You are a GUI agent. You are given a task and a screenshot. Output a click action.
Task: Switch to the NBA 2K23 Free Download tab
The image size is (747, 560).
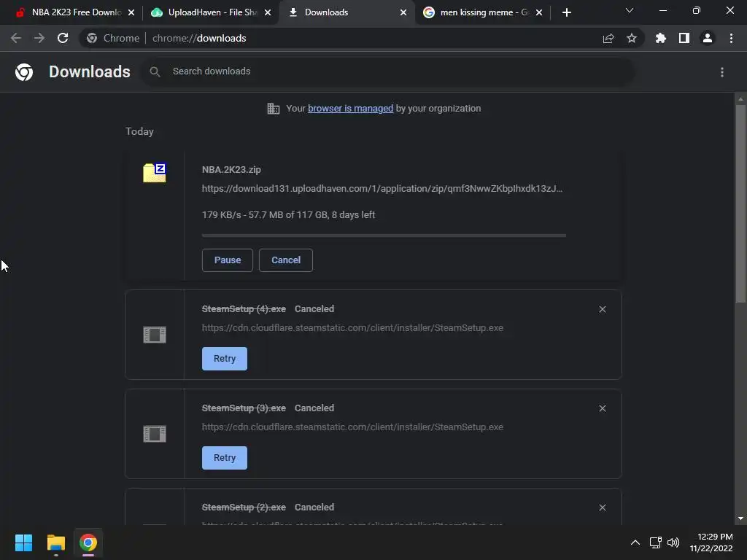pos(69,12)
